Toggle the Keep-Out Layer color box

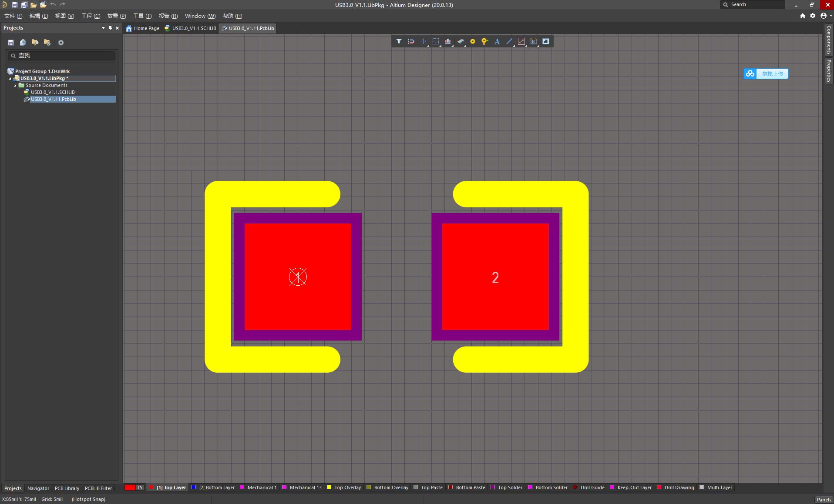612,487
